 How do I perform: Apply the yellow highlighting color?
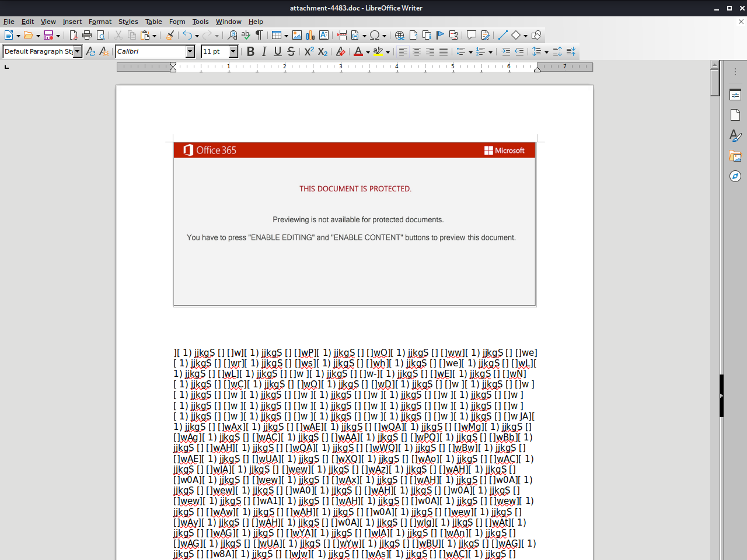click(x=378, y=52)
